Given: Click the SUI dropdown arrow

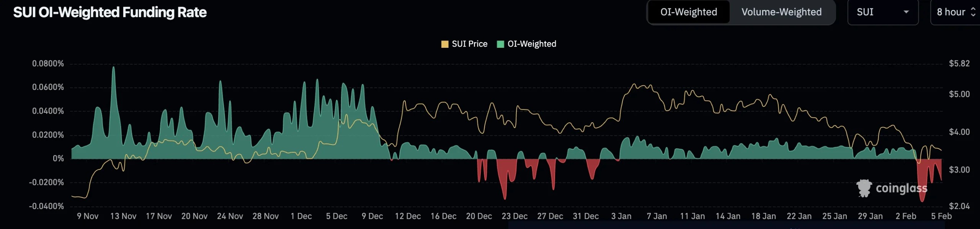Looking at the screenshot, I should 906,12.
